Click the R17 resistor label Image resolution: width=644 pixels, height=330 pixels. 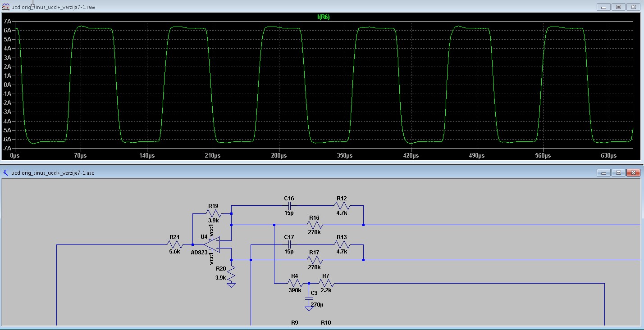[314, 252]
